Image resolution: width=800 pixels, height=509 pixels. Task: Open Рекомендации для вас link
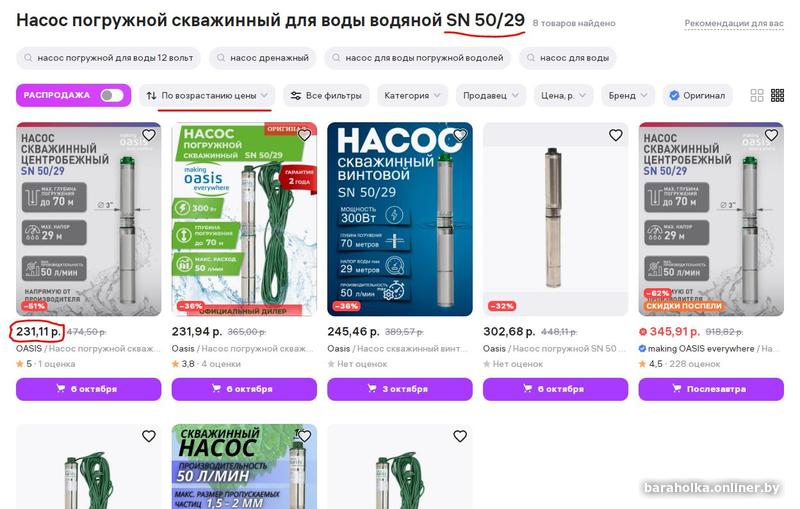(x=734, y=23)
